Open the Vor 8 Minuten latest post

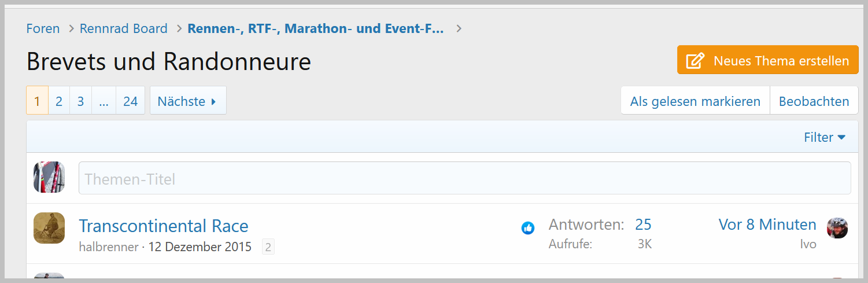(767, 225)
